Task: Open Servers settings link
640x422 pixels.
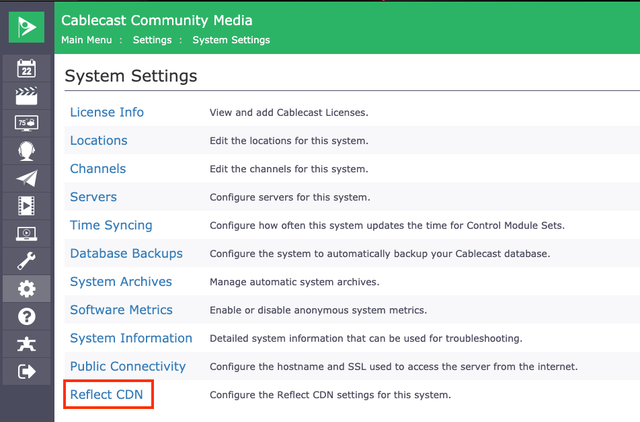Action: (93, 197)
